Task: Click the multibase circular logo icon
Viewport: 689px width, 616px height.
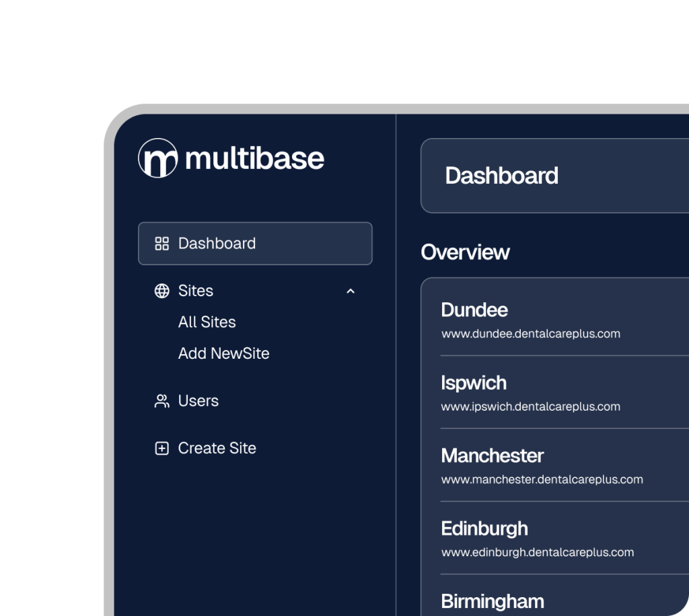Action: pos(157,158)
